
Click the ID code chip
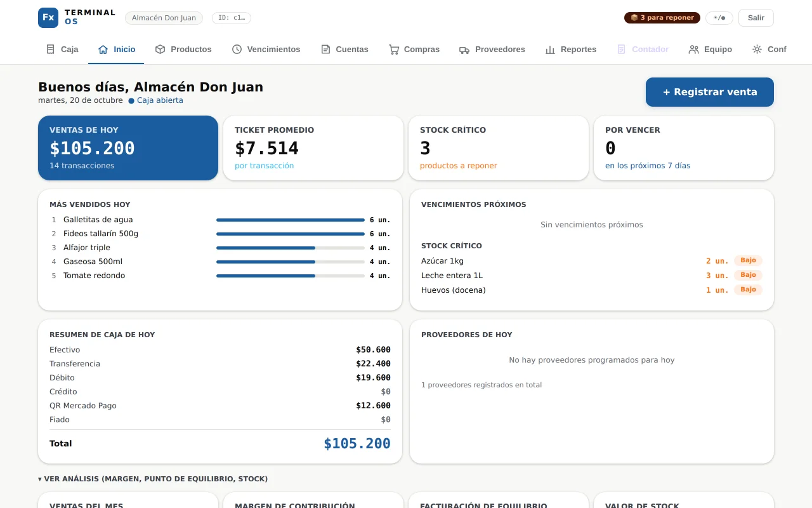(232, 18)
